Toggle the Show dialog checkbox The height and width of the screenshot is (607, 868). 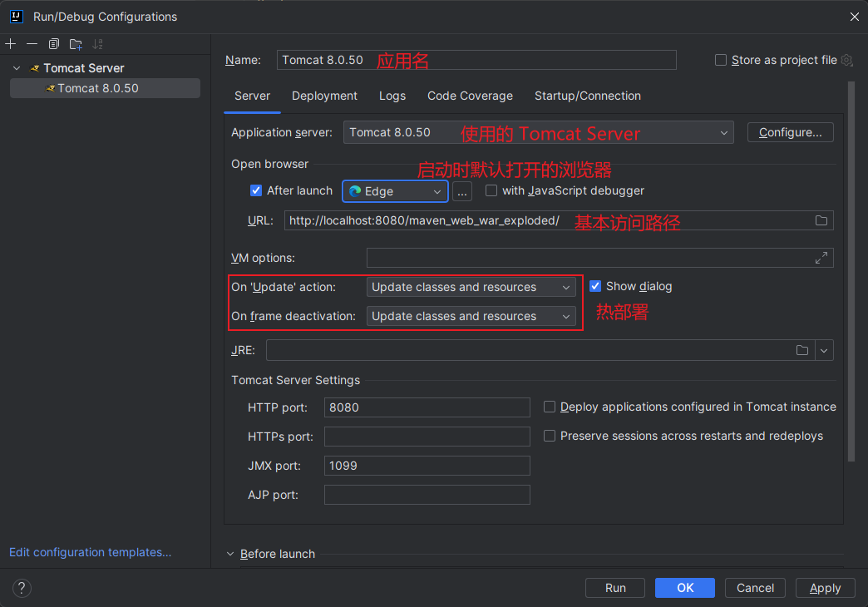[595, 286]
